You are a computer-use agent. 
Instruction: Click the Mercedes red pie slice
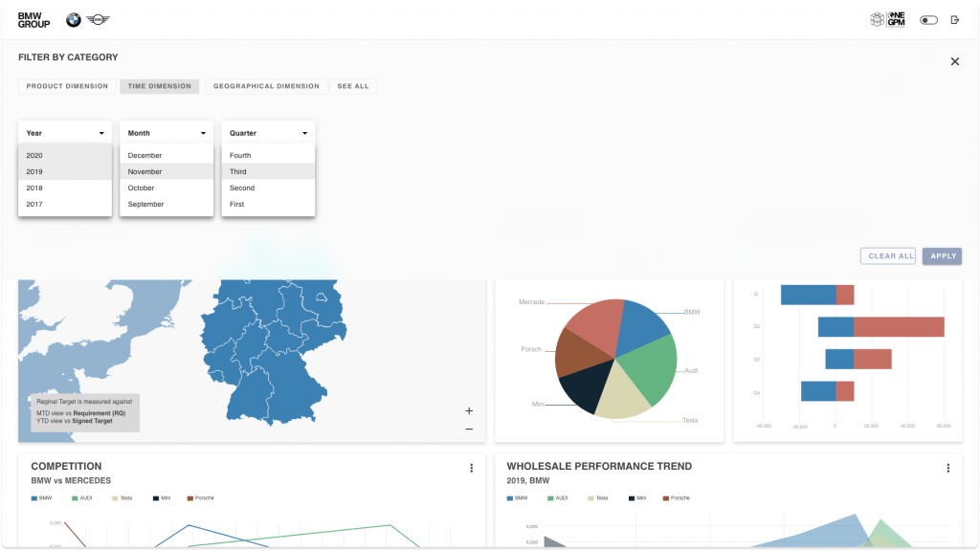tap(597, 321)
